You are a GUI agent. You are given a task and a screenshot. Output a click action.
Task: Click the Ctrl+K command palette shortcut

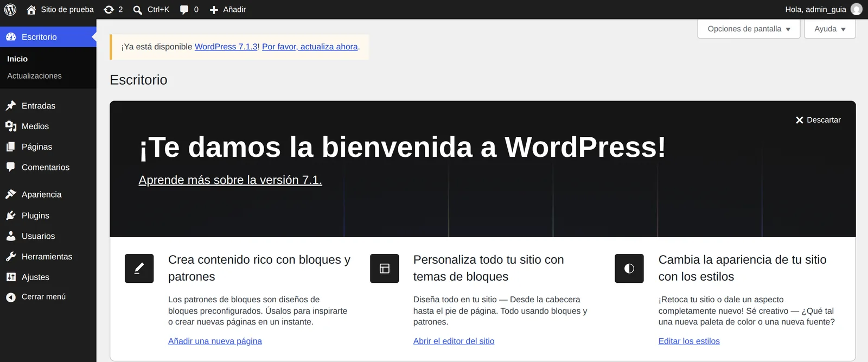click(x=158, y=9)
